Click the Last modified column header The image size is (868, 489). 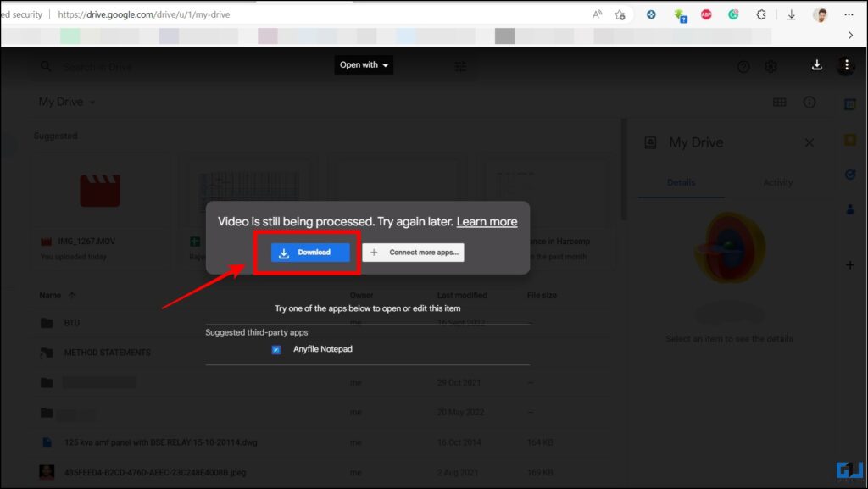pyautogui.click(x=462, y=296)
